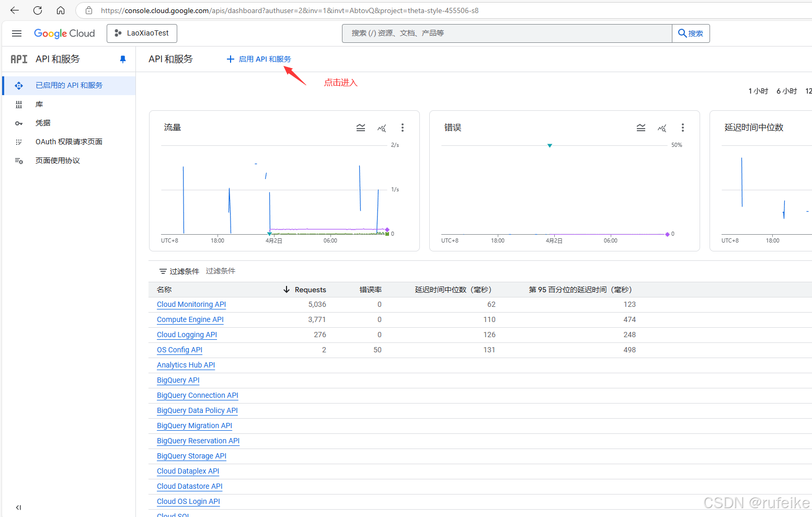Click the purple diamond marker on 流量 chart
The image size is (812, 517).
[387, 229]
